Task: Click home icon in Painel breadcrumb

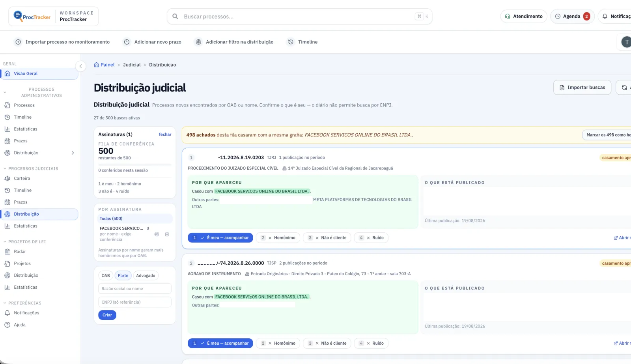Action: click(x=96, y=65)
